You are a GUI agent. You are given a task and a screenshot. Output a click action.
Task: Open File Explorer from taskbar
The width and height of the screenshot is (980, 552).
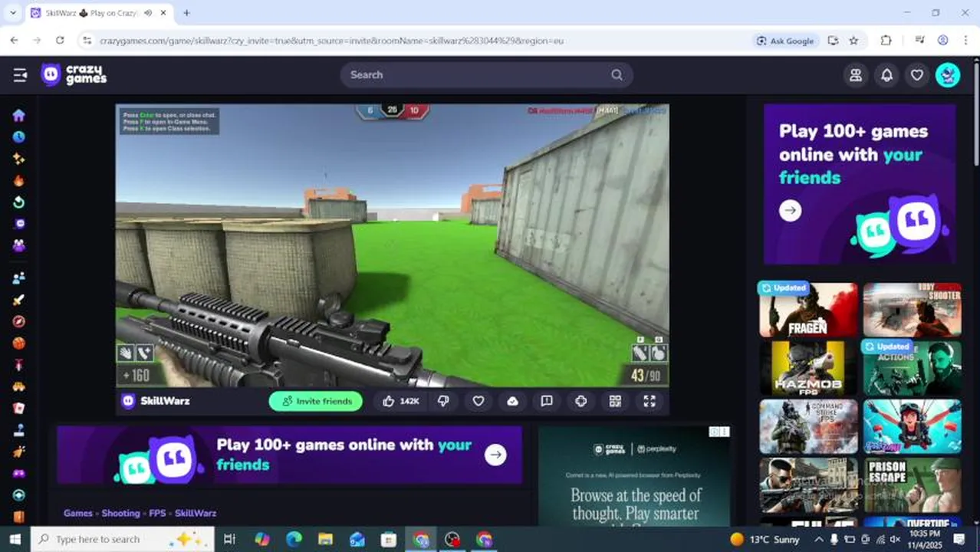(x=325, y=539)
